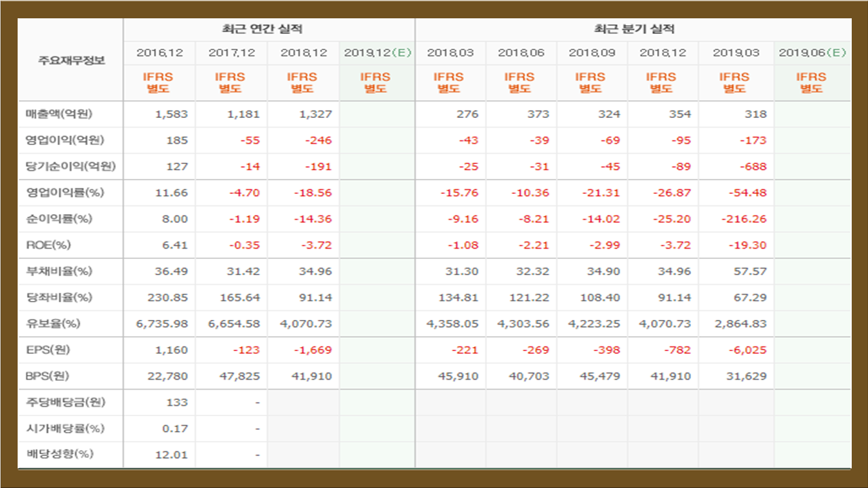The image size is (868, 488).
Task: Click the 1,160 EPS value
Action: (x=172, y=350)
